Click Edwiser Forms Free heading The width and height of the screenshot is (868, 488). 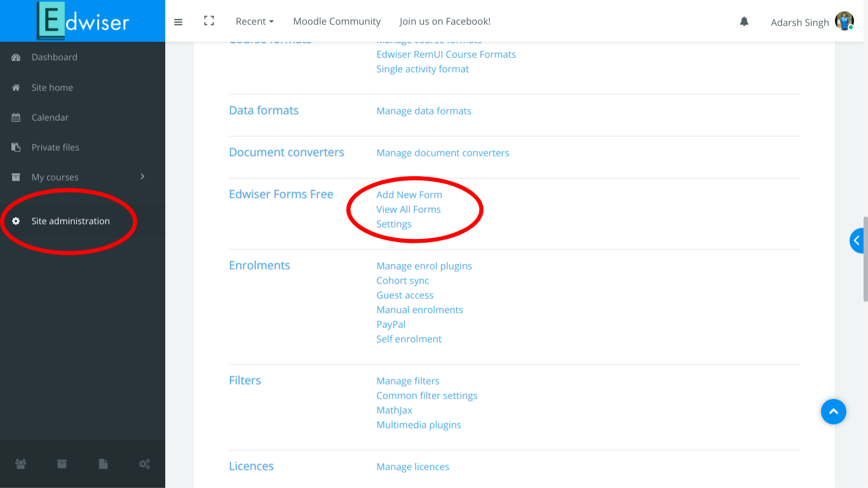pyautogui.click(x=281, y=194)
